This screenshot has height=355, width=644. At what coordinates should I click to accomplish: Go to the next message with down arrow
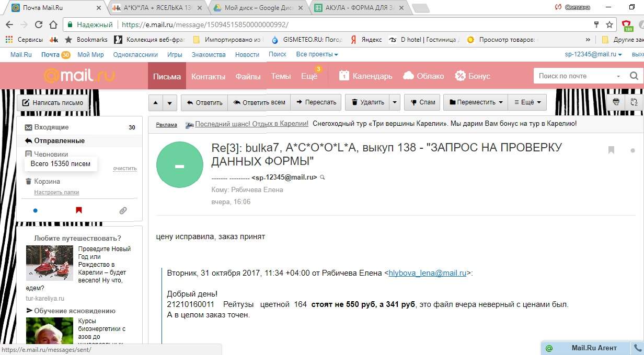169,102
